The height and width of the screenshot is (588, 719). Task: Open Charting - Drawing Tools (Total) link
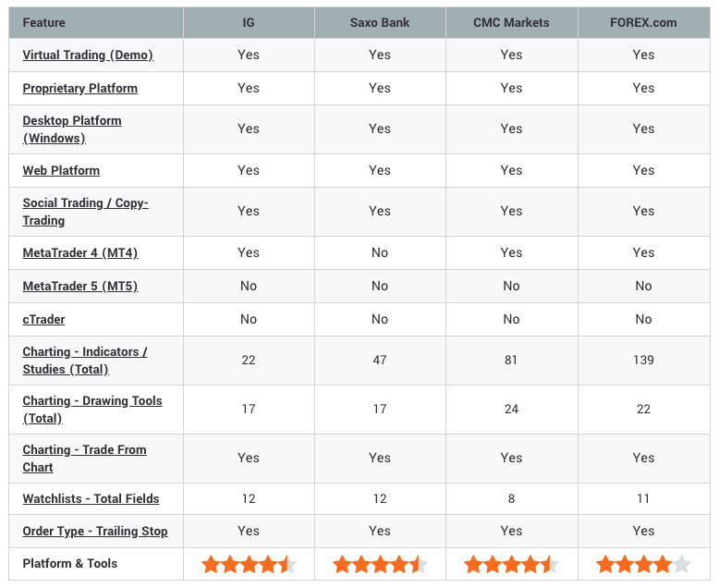tap(92, 410)
